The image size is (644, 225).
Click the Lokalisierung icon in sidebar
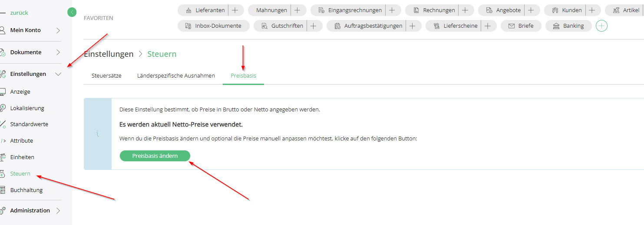2,108
